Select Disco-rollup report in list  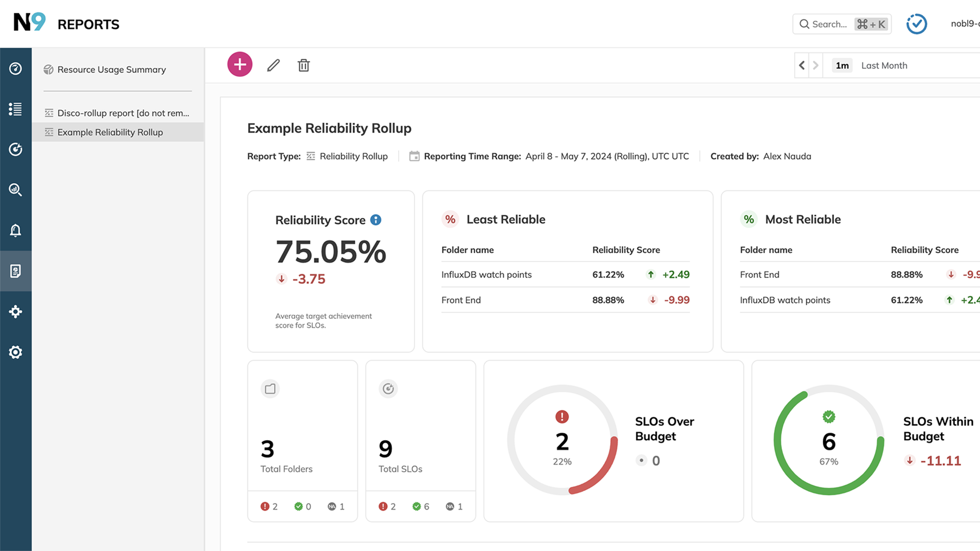point(122,113)
